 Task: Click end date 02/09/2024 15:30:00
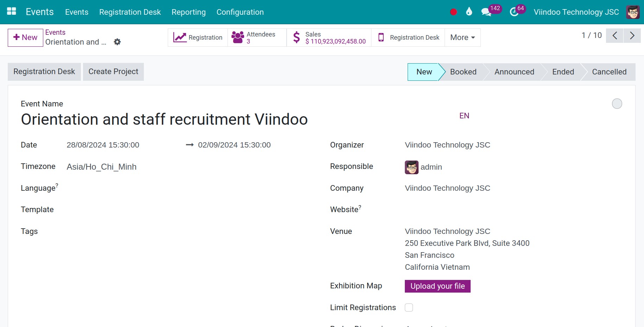234,145
